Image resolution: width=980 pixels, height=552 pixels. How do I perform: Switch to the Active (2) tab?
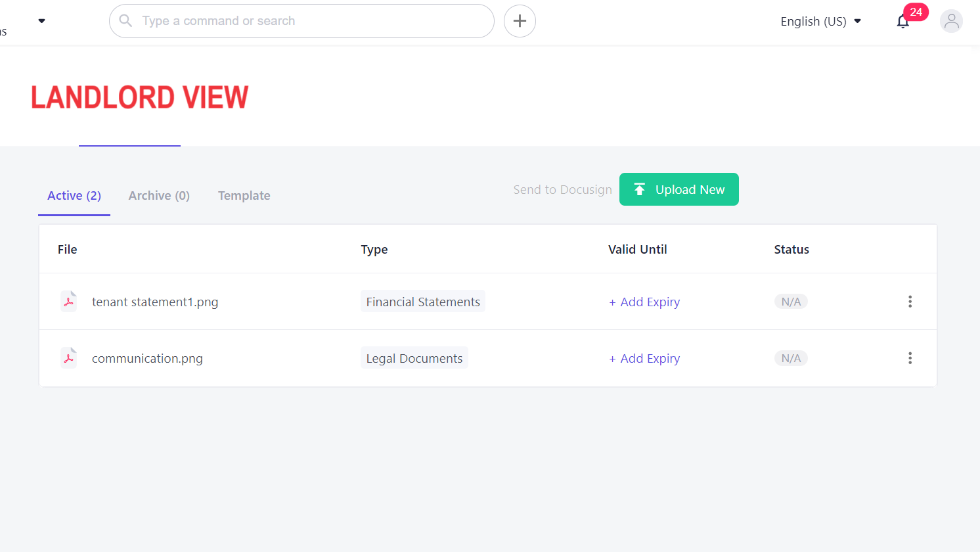74,195
